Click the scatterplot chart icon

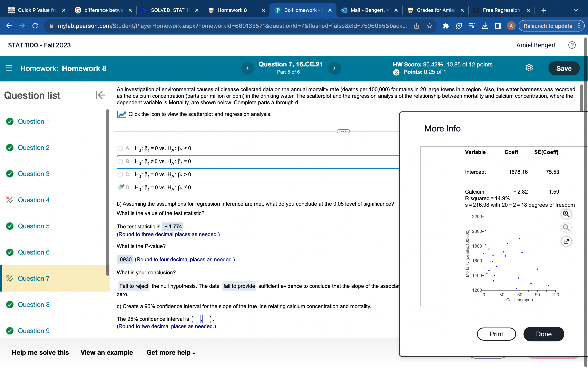click(121, 114)
